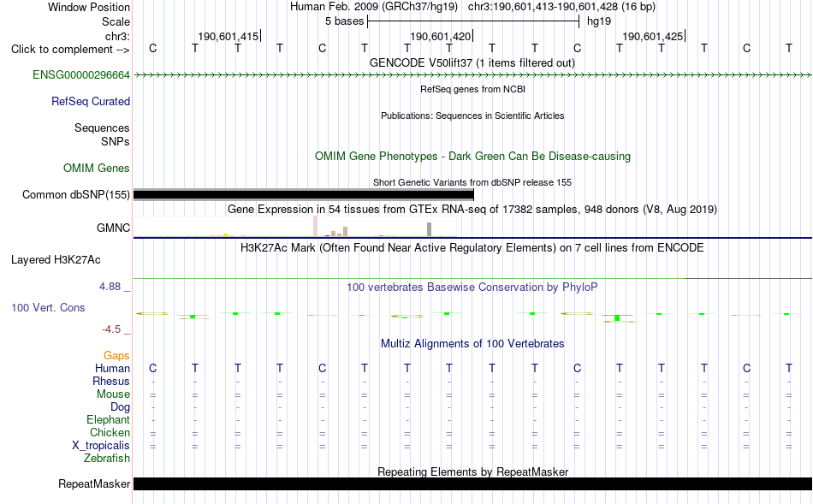Click the 100 Vert. Cons label

pos(48,308)
